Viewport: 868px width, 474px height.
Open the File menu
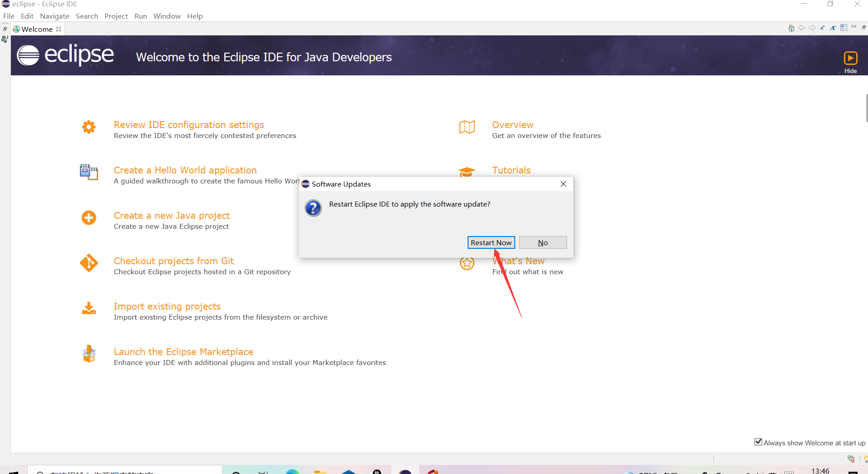click(9, 16)
